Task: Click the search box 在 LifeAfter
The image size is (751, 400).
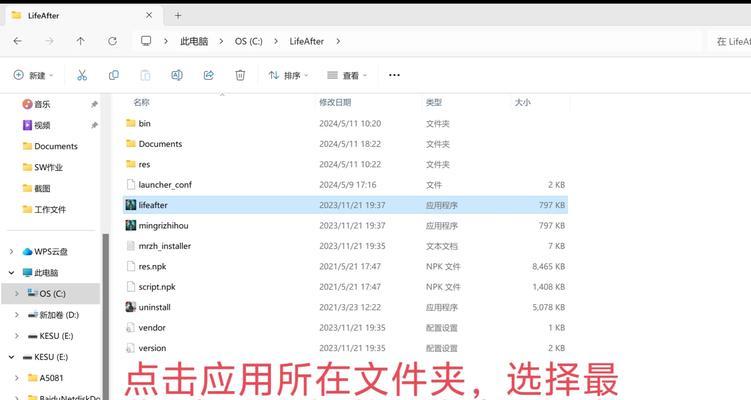Action: coord(729,42)
